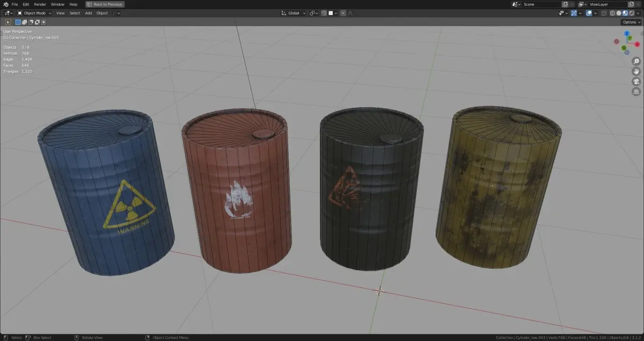Image resolution: width=644 pixels, height=341 pixels.
Task: Click the Triangles 1,520 statistic
Action: 18,71
